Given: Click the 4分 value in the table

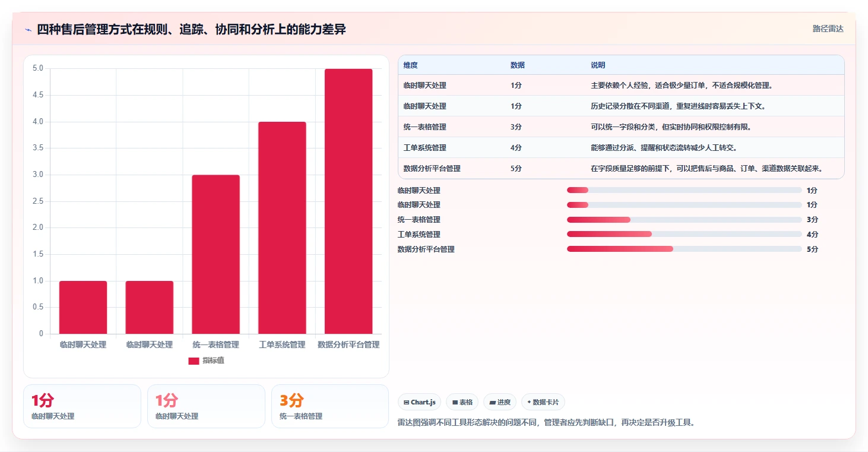Looking at the screenshot, I should coord(516,148).
